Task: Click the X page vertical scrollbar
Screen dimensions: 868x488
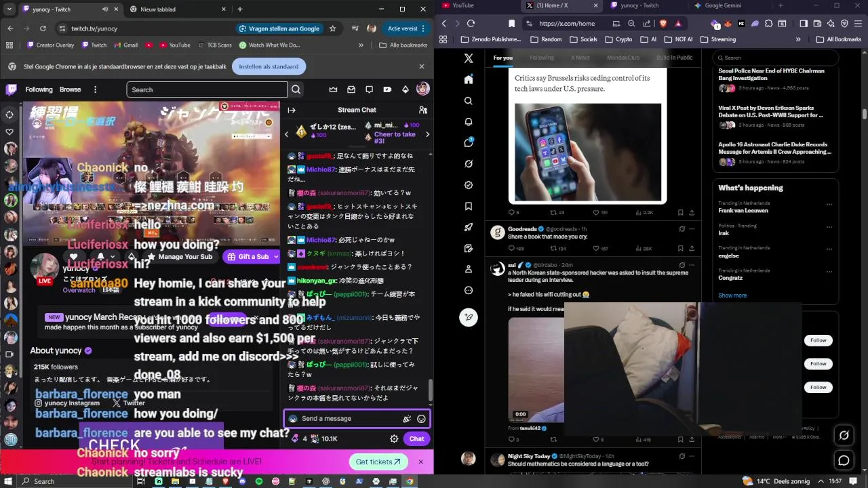Action: pyautogui.click(x=864, y=113)
